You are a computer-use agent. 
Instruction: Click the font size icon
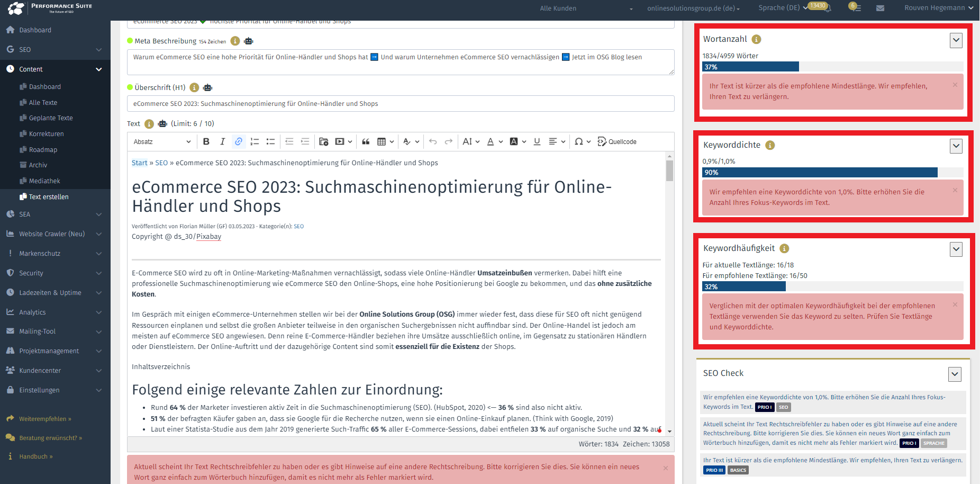tap(467, 141)
